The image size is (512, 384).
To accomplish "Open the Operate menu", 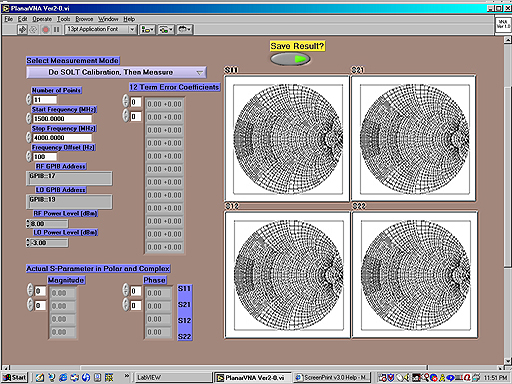I will tap(42, 19).
